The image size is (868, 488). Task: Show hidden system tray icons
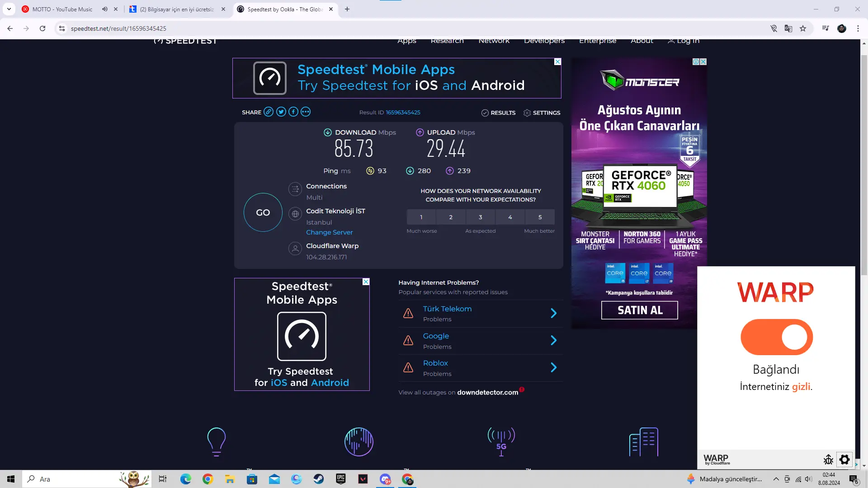[776, 479]
